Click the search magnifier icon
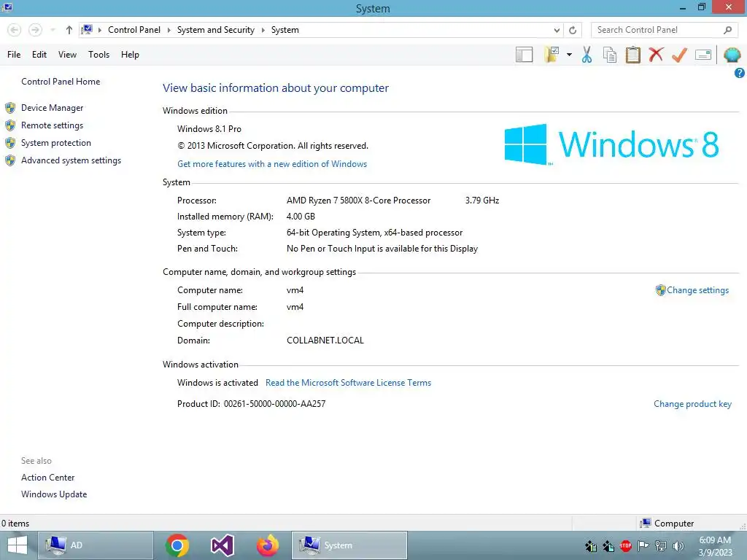The image size is (747, 560). click(x=727, y=30)
